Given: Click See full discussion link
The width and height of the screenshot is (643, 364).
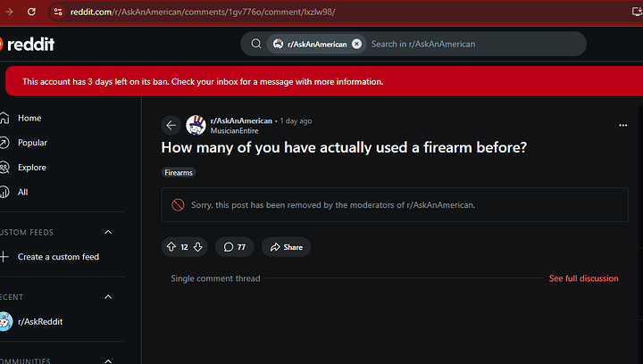Looking at the screenshot, I should click(x=583, y=278).
